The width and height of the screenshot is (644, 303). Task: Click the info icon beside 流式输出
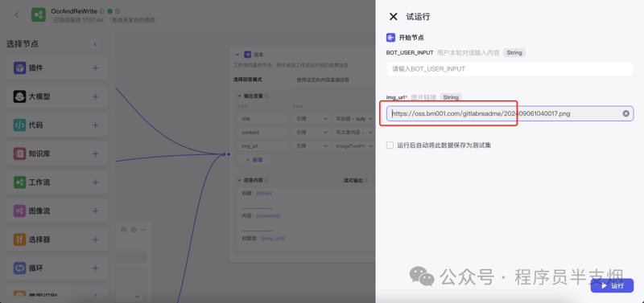[x=365, y=180]
